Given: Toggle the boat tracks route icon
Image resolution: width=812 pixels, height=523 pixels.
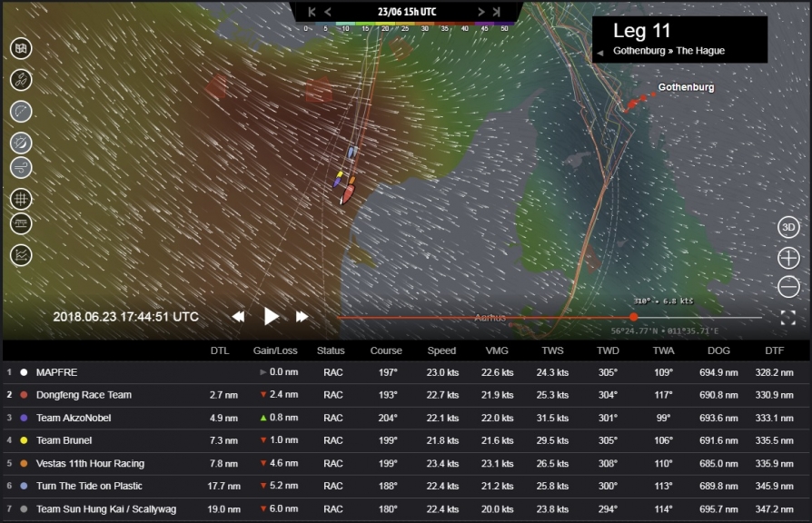Looking at the screenshot, I should [x=21, y=112].
